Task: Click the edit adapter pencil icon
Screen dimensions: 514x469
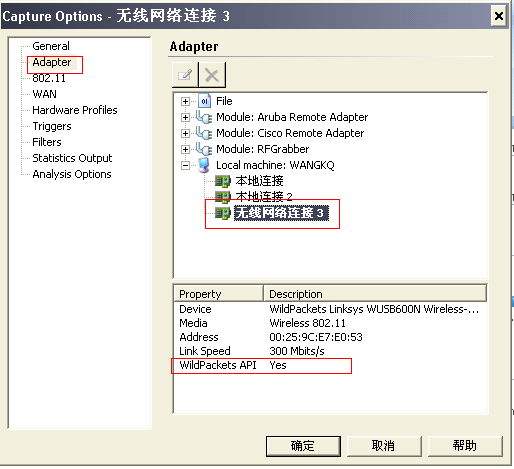Action: (185, 75)
